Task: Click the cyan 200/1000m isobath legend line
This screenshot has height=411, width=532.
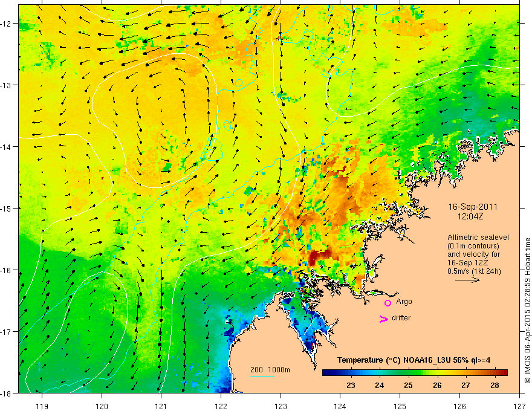Action: [262, 376]
